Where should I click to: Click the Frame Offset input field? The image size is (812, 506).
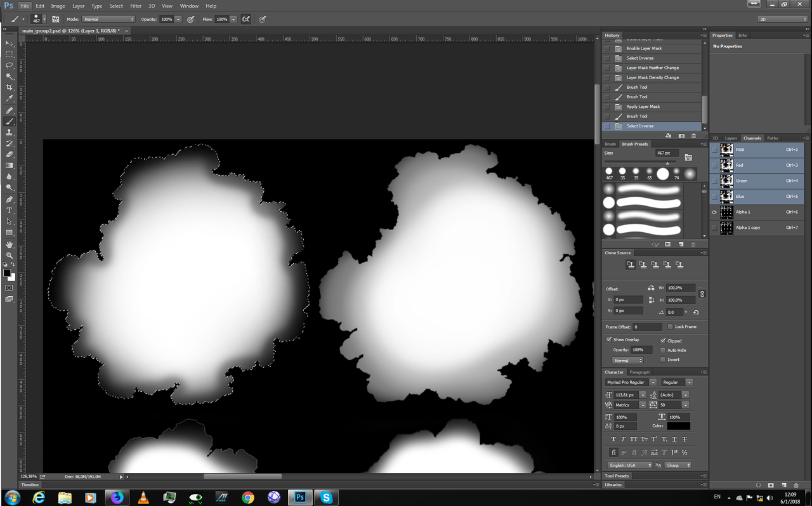click(x=648, y=327)
